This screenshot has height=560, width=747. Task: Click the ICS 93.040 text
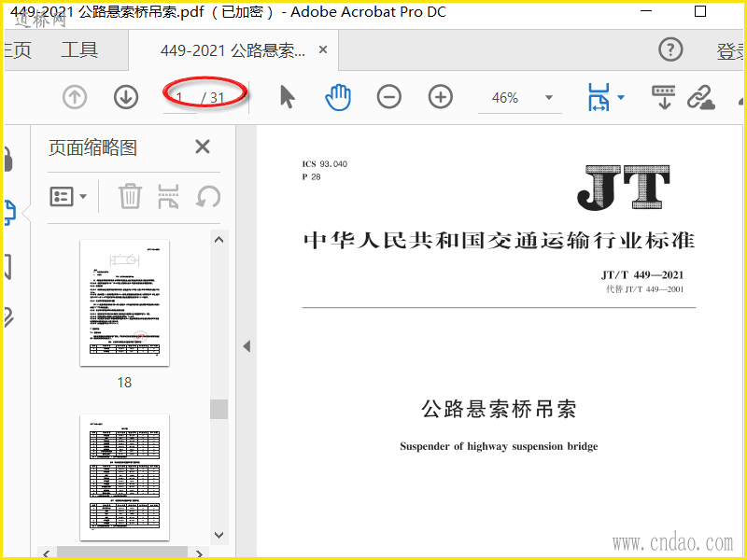click(324, 164)
